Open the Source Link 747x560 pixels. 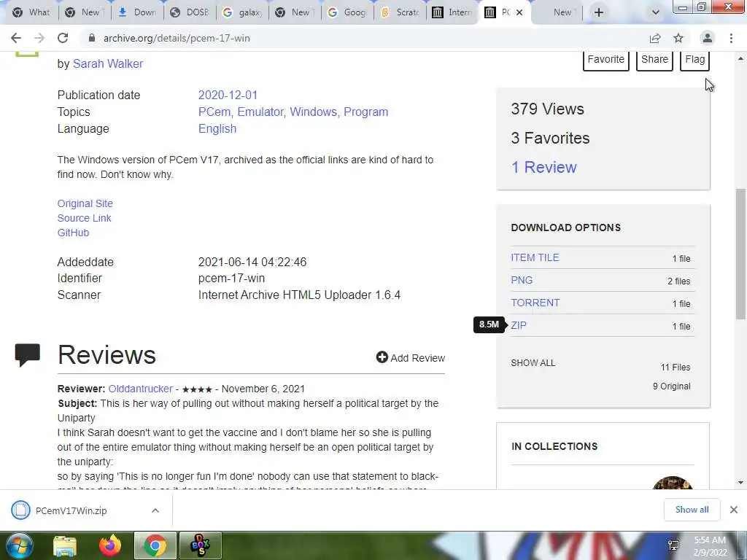(84, 218)
